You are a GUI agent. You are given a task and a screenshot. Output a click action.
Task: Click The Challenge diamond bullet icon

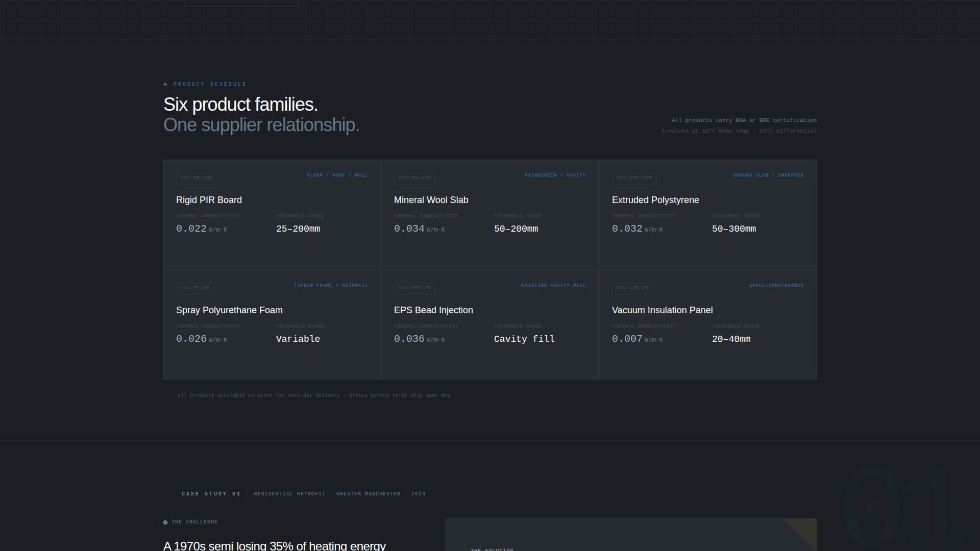coord(165,522)
